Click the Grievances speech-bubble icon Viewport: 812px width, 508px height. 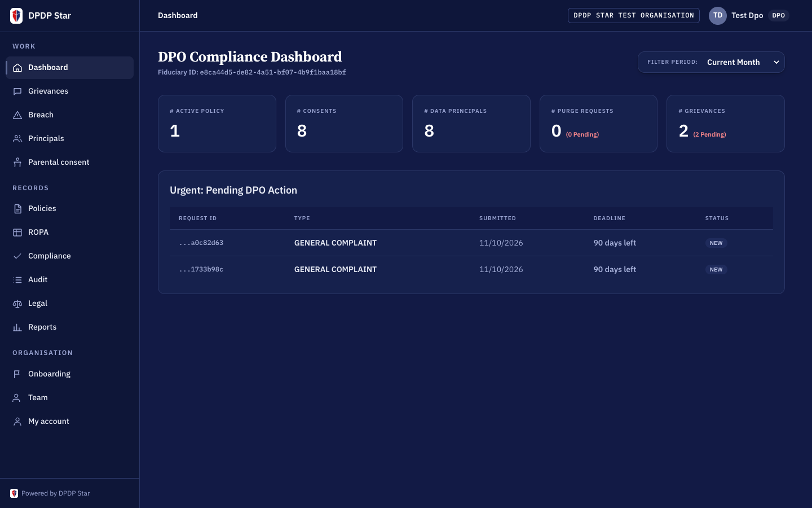coord(17,91)
